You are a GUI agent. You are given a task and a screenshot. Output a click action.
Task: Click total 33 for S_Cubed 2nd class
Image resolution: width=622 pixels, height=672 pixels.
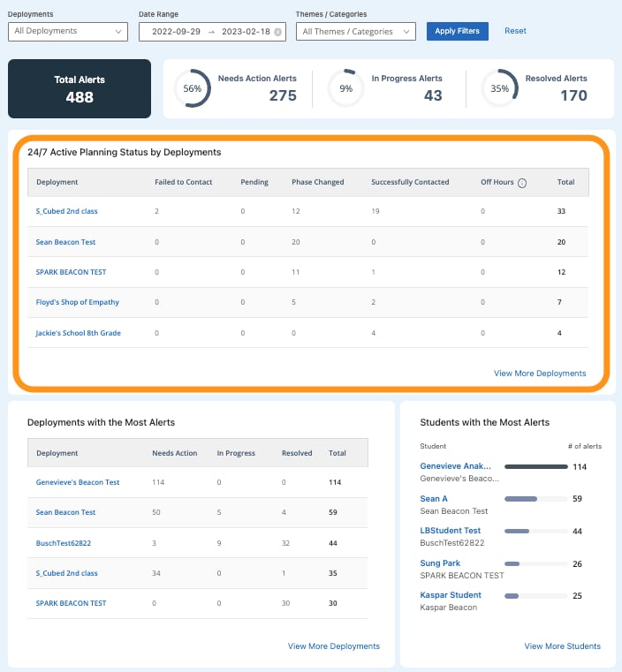click(x=561, y=211)
